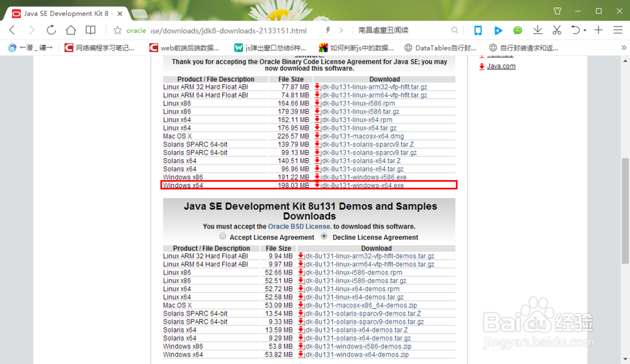Image resolution: width=630 pixels, height=364 pixels.
Task: Download jdk-8u131-solaris-x64-demos.tar.Z
Action: click(x=355, y=330)
